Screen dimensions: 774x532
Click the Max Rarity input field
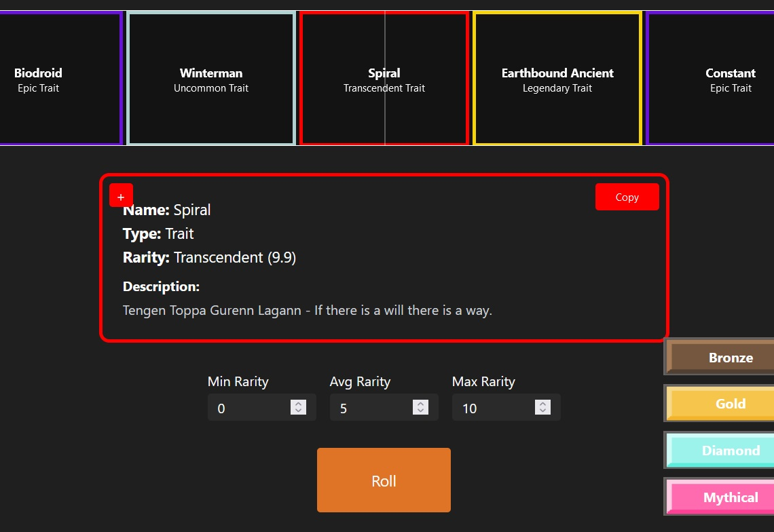coord(506,408)
